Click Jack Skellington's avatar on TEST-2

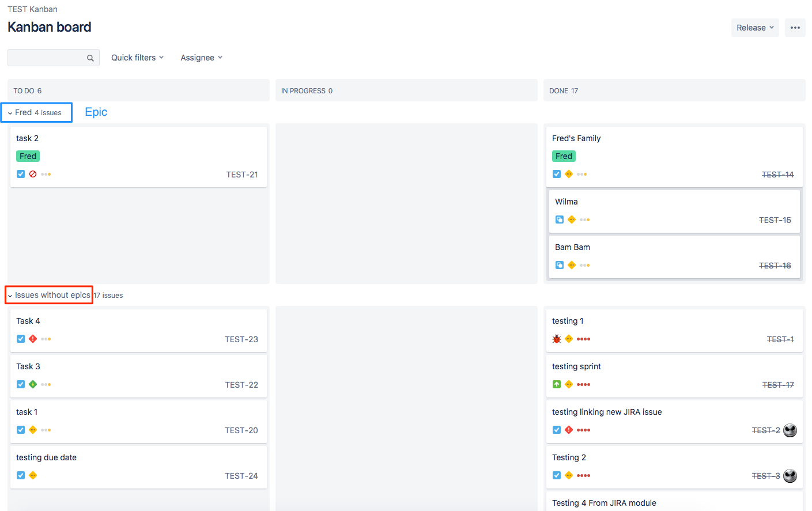790,430
